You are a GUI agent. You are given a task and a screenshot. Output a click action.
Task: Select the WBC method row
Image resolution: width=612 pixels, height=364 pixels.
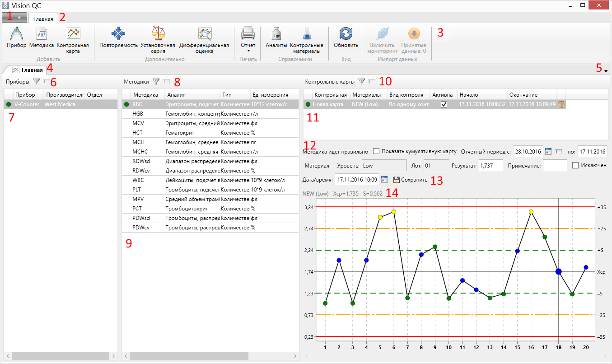pos(210,180)
